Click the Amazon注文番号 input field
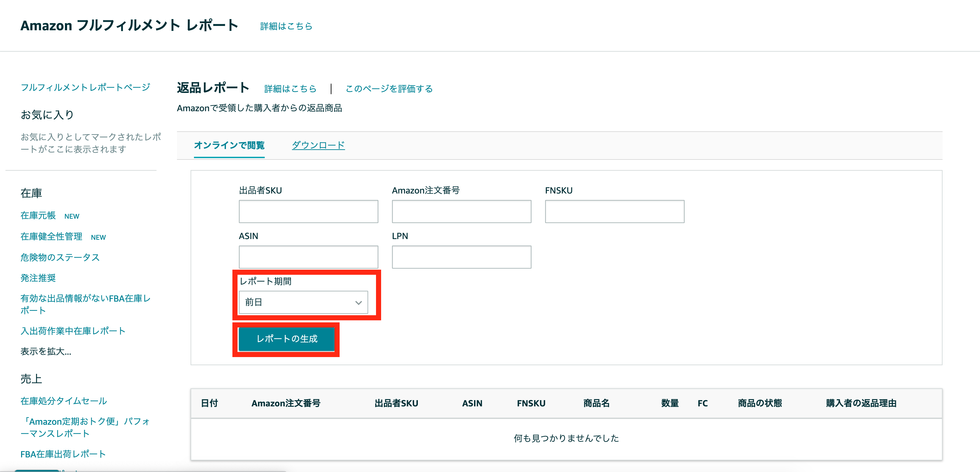This screenshot has width=980, height=472. coord(461,212)
